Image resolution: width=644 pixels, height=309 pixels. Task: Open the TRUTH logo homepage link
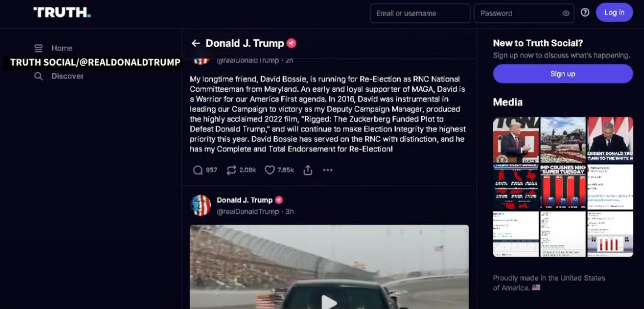(x=62, y=12)
